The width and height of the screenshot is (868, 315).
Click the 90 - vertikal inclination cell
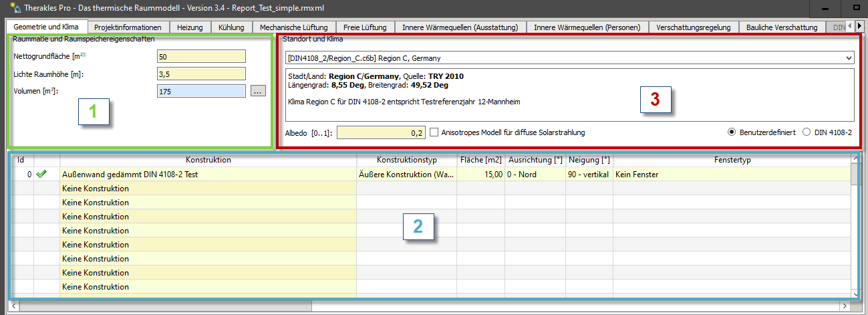point(589,174)
